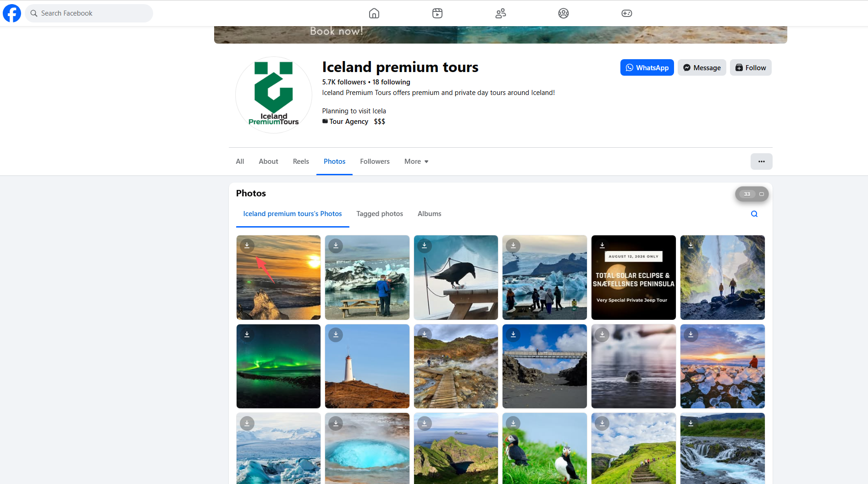Click download icon on the waterfall cave photo
Image resolution: width=868 pixels, height=484 pixels.
(691, 245)
